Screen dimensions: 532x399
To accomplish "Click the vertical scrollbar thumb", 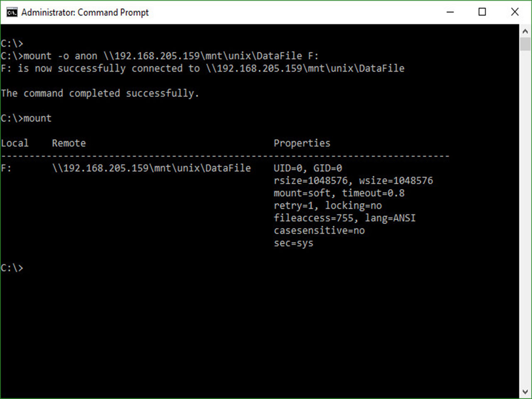I will [525, 44].
